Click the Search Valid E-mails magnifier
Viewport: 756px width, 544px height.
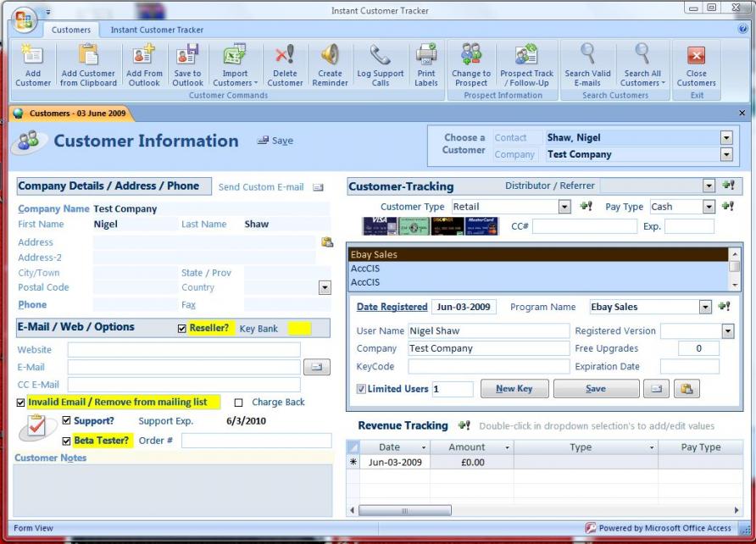pos(587,54)
